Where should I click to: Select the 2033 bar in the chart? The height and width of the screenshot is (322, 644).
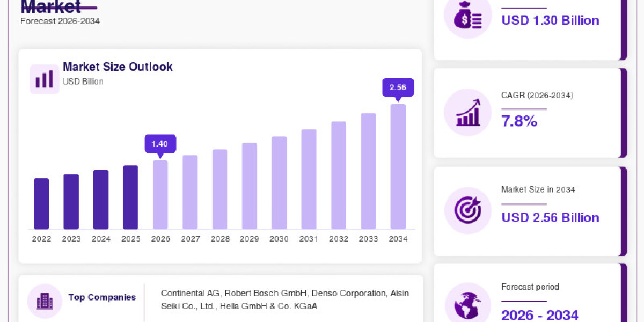[x=368, y=171]
